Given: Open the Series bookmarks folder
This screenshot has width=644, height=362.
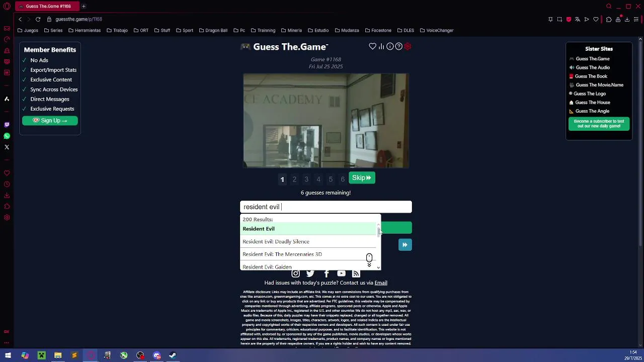Looking at the screenshot, I should 53,30.
